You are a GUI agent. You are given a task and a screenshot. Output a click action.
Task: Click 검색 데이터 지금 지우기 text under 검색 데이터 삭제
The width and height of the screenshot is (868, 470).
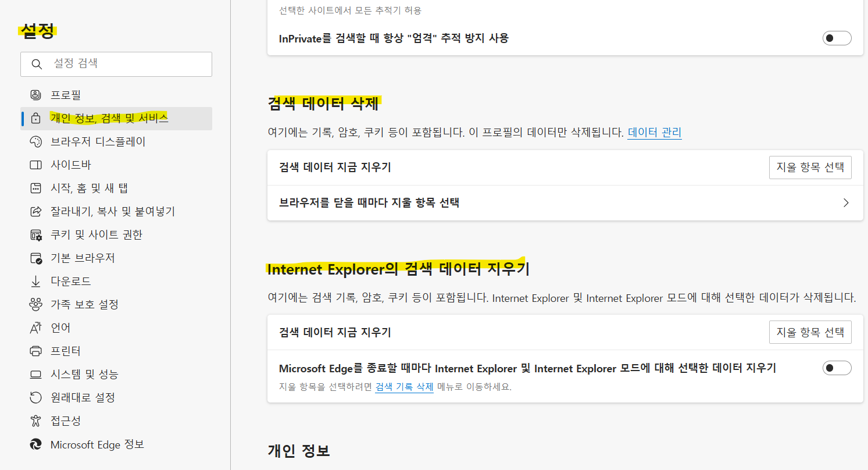(335, 168)
